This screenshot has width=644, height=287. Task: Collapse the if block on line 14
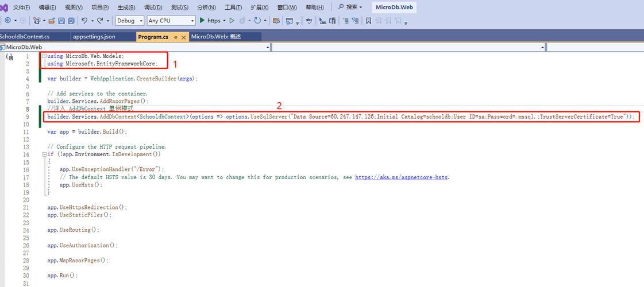pyautogui.click(x=44, y=154)
